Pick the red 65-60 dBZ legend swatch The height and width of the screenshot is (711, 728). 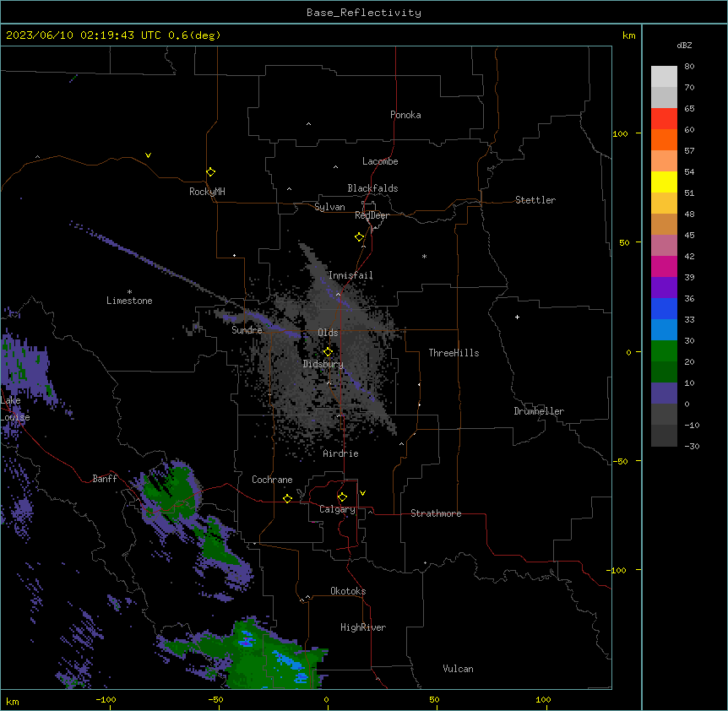(x=664, y=118)
